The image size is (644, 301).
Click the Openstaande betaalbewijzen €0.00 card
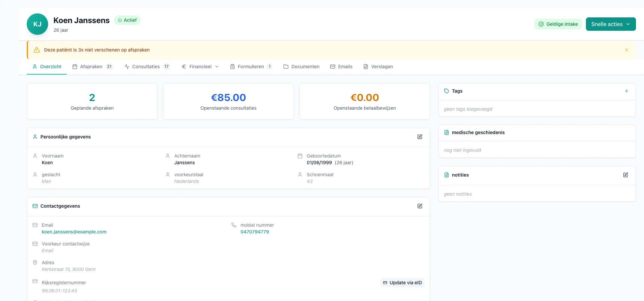pos(365,101)
